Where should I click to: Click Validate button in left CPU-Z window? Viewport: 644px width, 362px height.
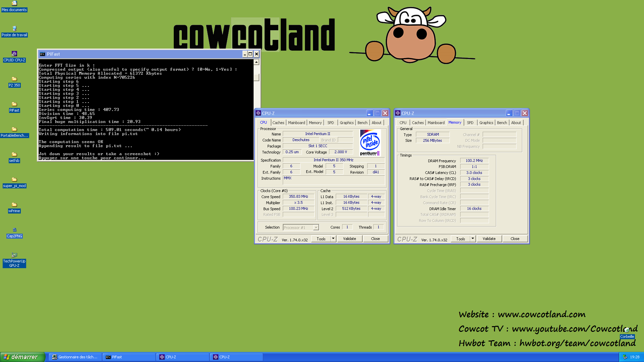coord(350,239)
